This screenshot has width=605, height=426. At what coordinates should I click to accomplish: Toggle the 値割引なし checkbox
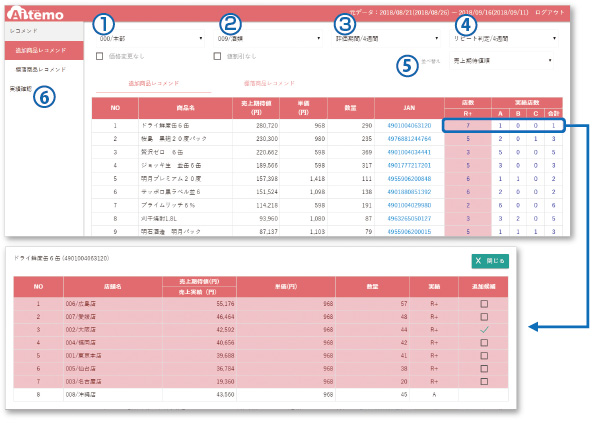pyautogui.click(x=218, y=56)
